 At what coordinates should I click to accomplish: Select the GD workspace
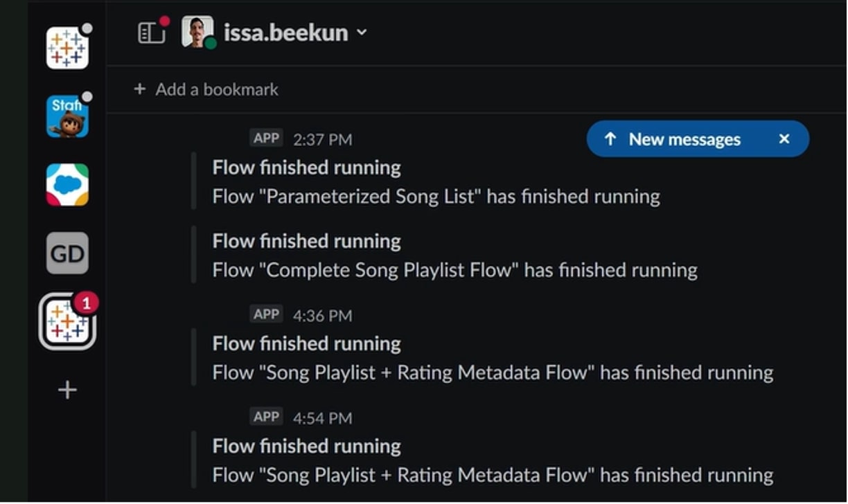(x=67, y=253)
